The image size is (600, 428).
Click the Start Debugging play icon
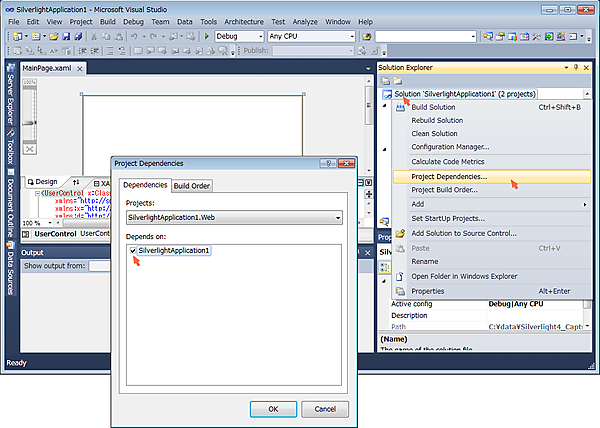[207, 36]
